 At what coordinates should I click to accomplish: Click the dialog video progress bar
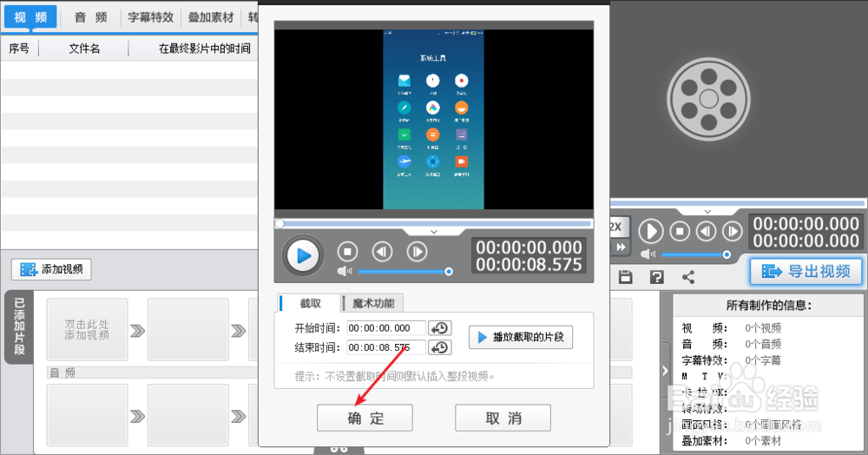click(x=433, y=224)
